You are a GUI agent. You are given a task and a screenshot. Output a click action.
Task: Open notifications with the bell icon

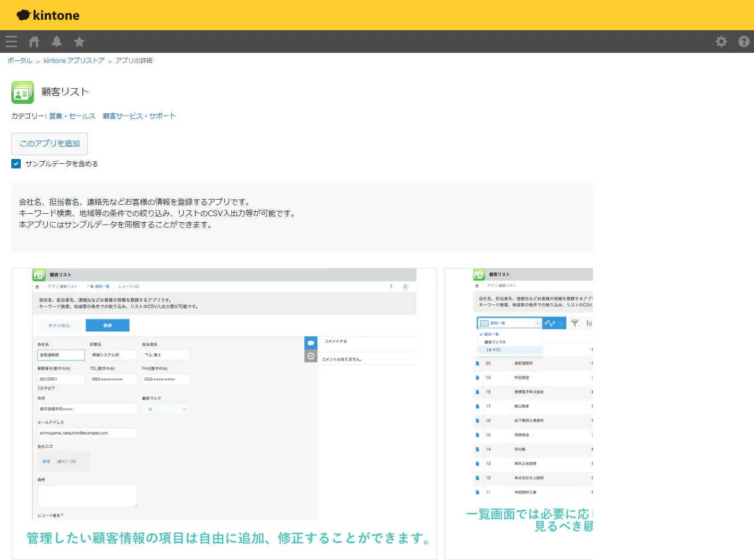pyautogui.click(x=57, y=42)
